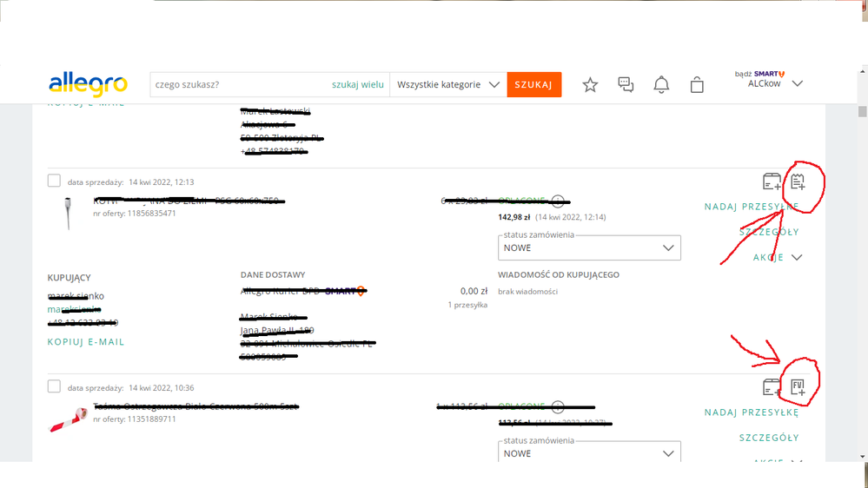
Task: Tick the checkbox for the 12:13 order
Action: (x=54, y=181)
